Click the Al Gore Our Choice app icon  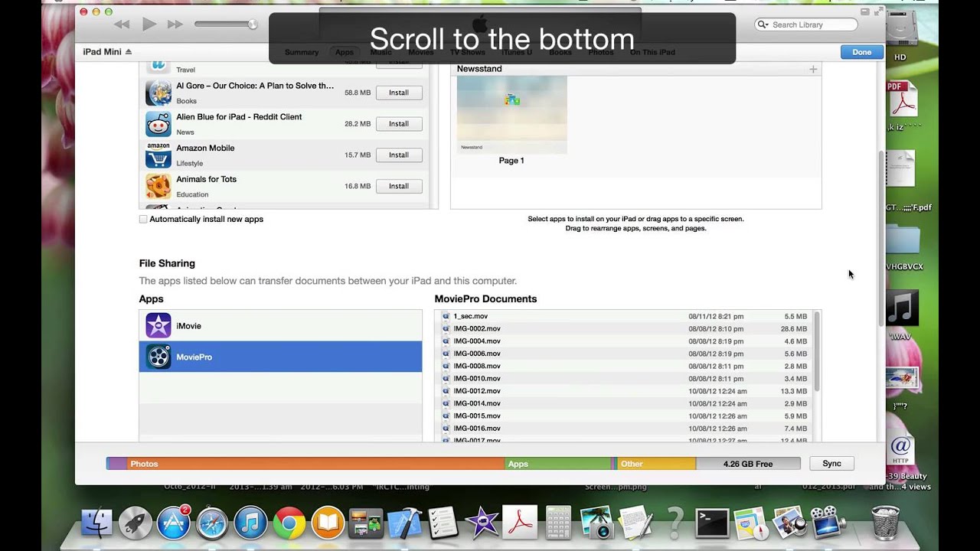click(158, 93)
